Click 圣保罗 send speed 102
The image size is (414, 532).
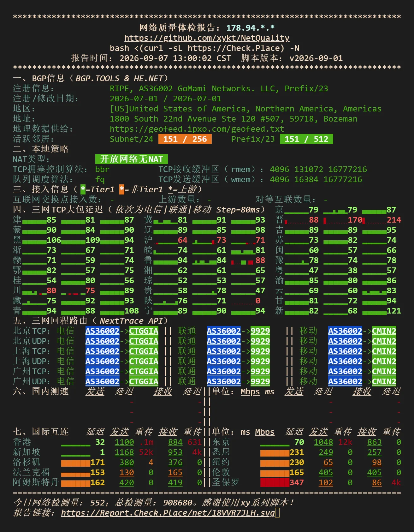point(326,482)
